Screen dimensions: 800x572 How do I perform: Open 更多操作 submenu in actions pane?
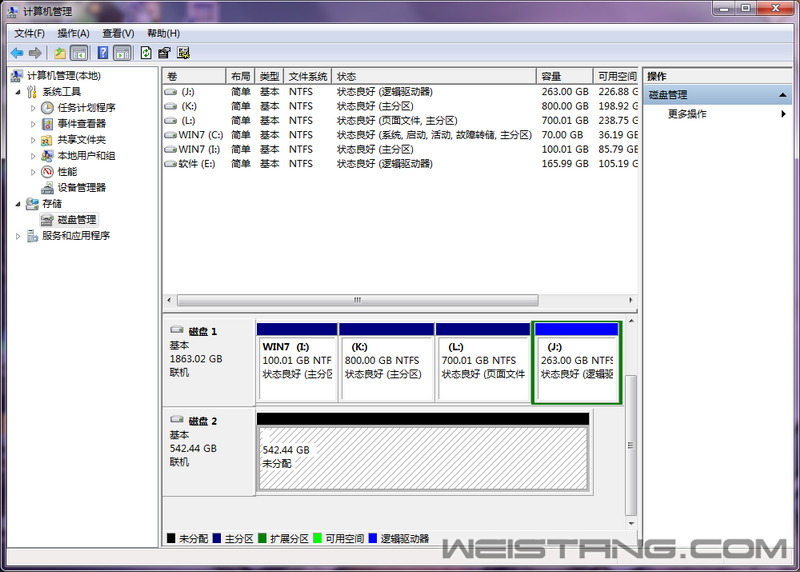click(717, 114)
